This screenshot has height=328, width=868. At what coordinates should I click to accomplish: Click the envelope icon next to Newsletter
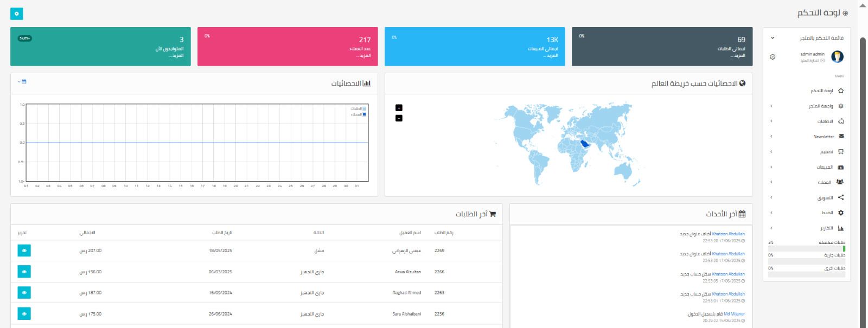(841, 137)
